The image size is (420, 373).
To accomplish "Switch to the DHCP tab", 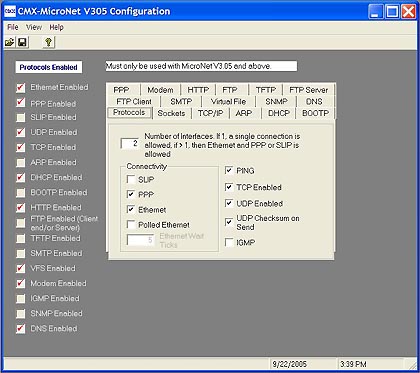I will pyautogui.click(x=279, y=113).
